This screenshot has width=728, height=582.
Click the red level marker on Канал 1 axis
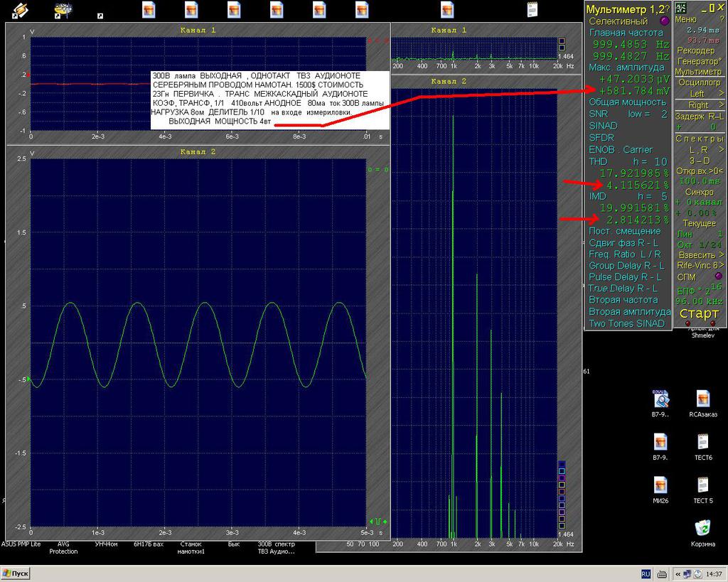tap(28, 75)
